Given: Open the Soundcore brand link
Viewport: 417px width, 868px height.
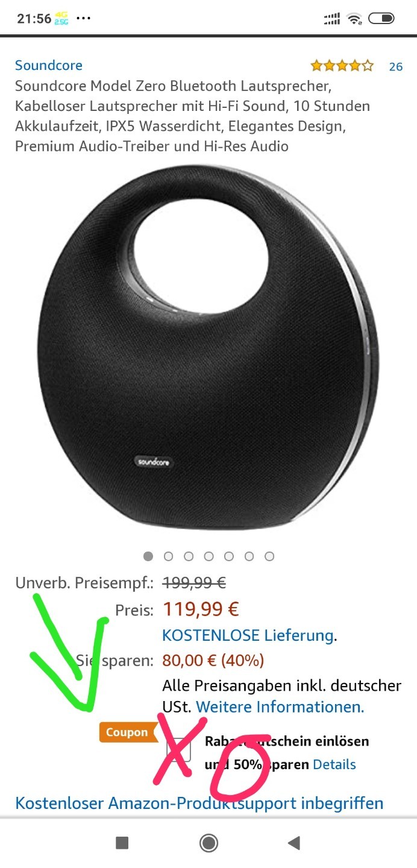Looking at the screenshot, I should pos(49,65).
